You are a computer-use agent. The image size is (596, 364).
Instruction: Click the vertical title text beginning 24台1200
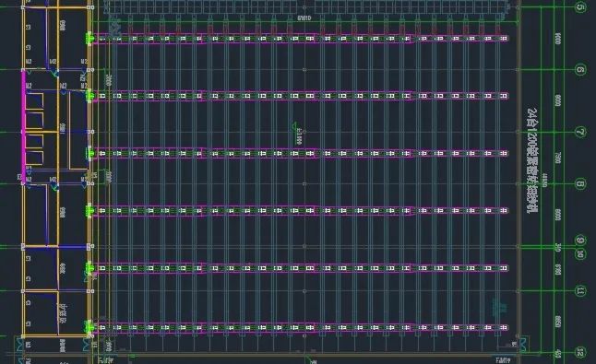[x=532, y=160]
